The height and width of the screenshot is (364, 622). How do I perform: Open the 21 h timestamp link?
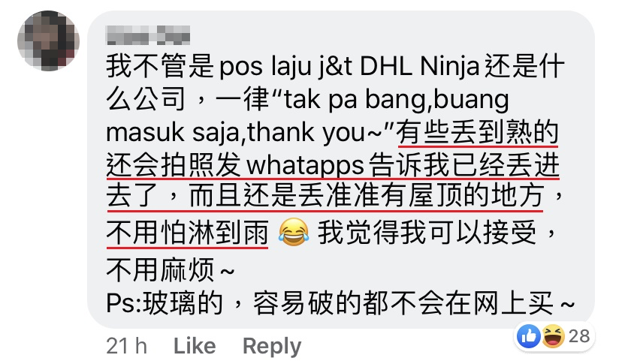pos(126,346)
